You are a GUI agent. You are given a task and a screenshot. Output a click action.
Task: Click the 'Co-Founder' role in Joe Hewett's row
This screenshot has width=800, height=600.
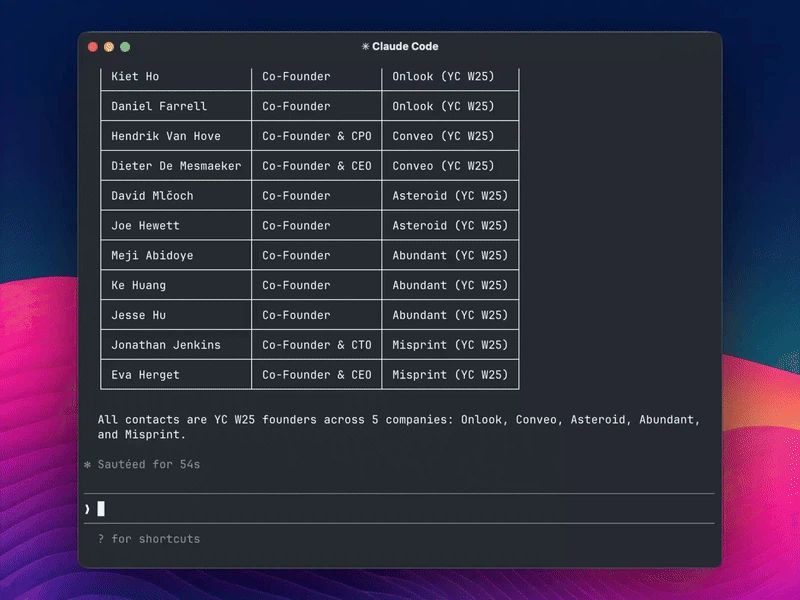[296, 226]
